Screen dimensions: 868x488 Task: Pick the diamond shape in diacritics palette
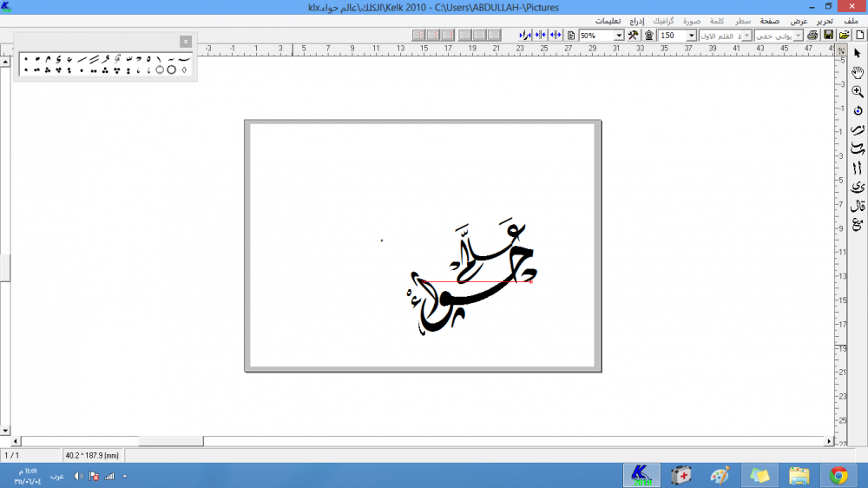(184, 69)
